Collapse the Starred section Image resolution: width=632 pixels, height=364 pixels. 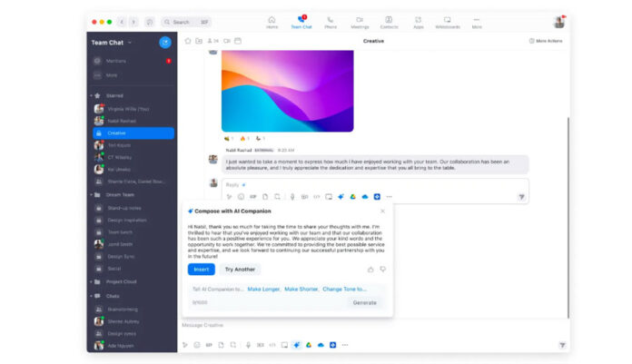click(x=92, y=94)
